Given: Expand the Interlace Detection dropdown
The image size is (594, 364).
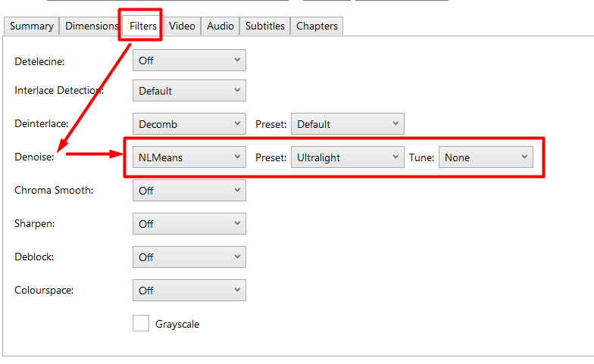Looking at the screenshot, I should (x=189, y=91).
